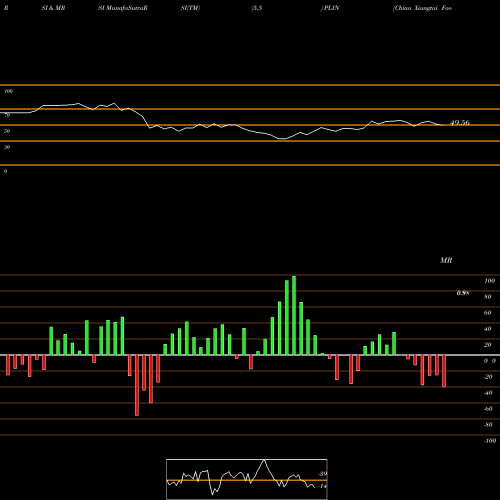Click the last red bar in MR histogram
500x500 pixels.
coord(444,371)
